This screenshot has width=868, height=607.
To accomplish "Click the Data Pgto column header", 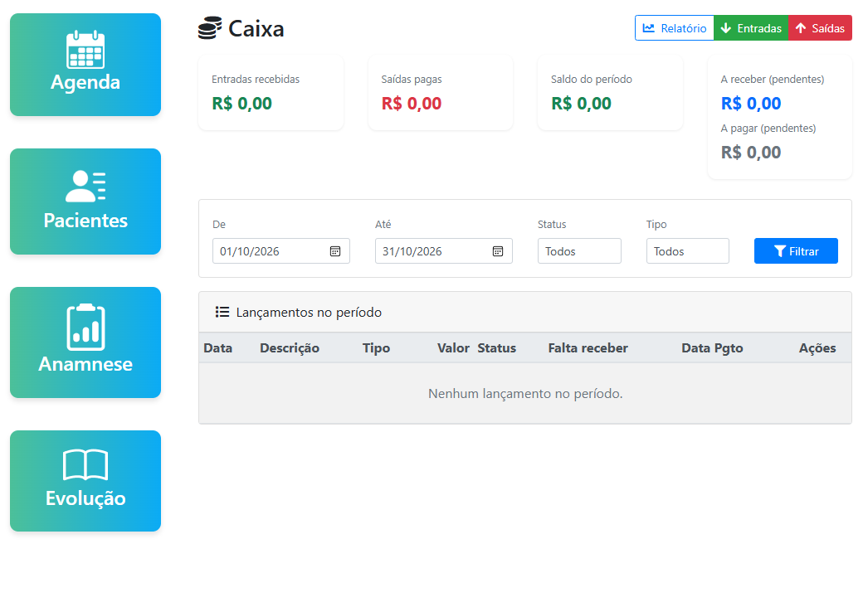I will click(712, 348).
